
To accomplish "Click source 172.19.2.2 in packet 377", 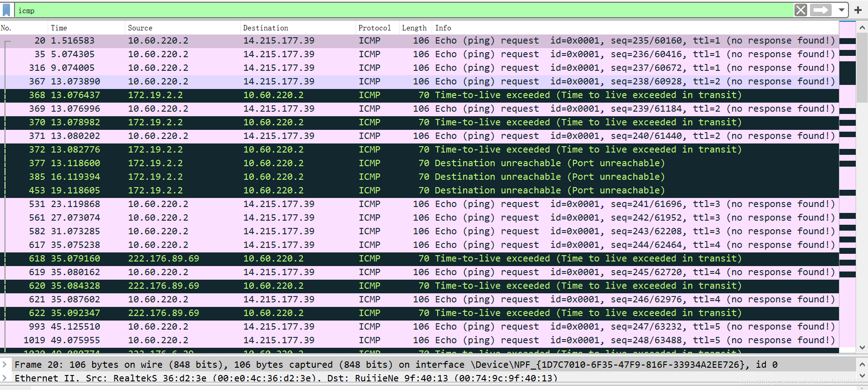I will [x=155, y=163].
